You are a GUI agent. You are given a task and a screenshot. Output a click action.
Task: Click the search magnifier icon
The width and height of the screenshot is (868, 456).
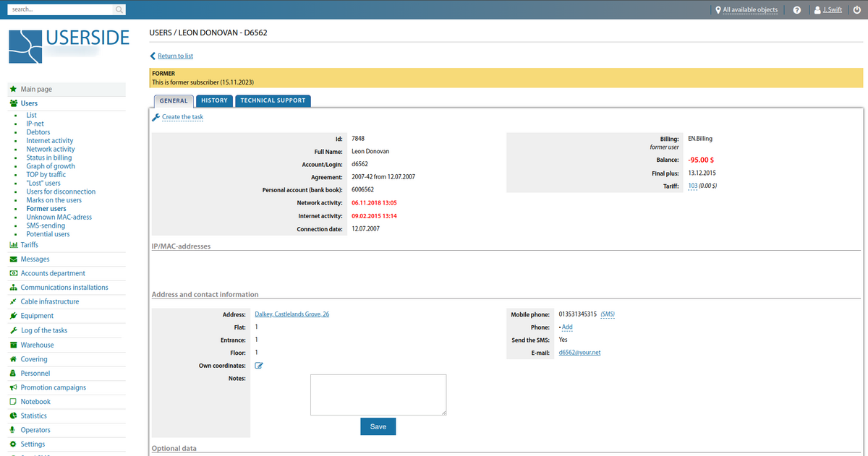coord(119,9)
